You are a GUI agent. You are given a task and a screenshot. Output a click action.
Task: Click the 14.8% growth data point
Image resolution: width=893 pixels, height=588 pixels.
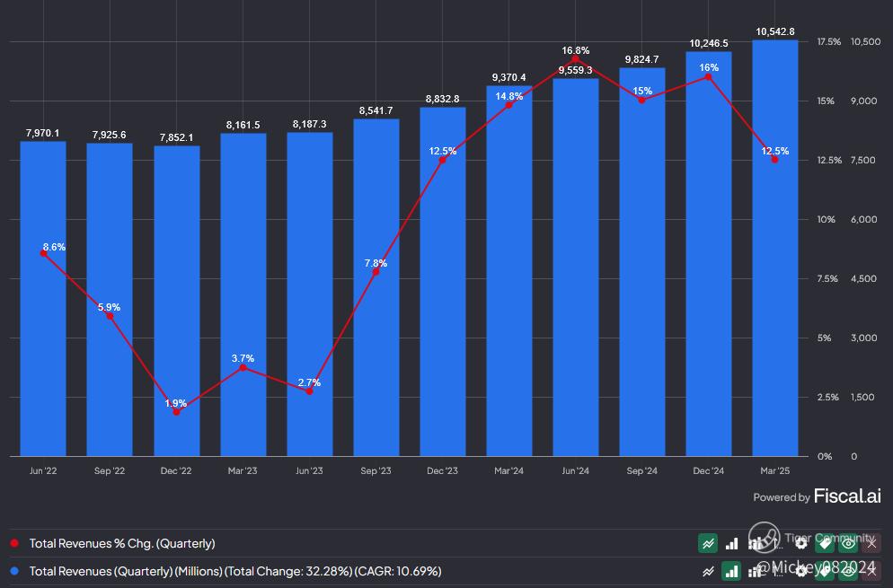tap(509, 105)
